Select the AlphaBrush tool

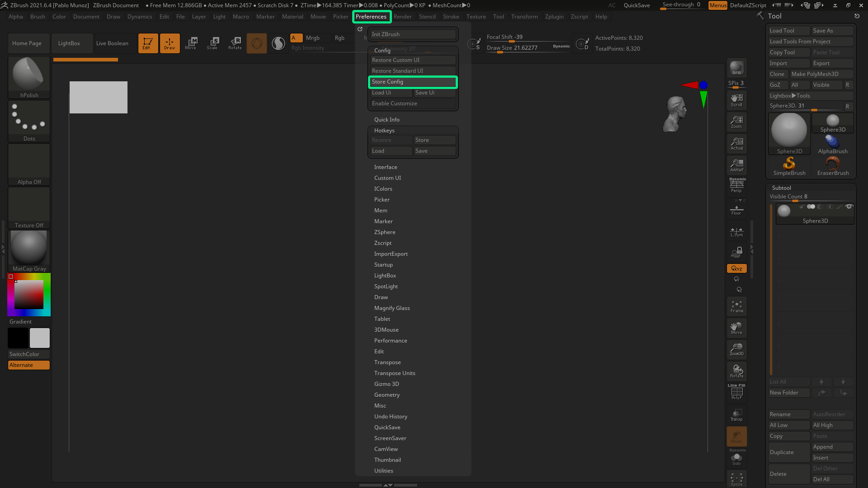(x=833, y=144)
